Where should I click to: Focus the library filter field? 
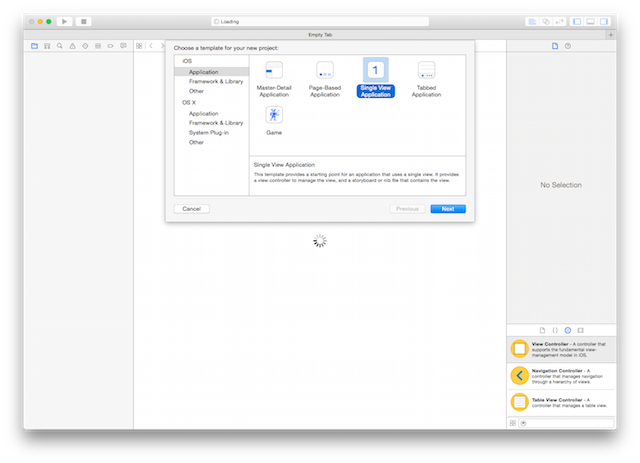pyautogui.click(x=566, y=423)
